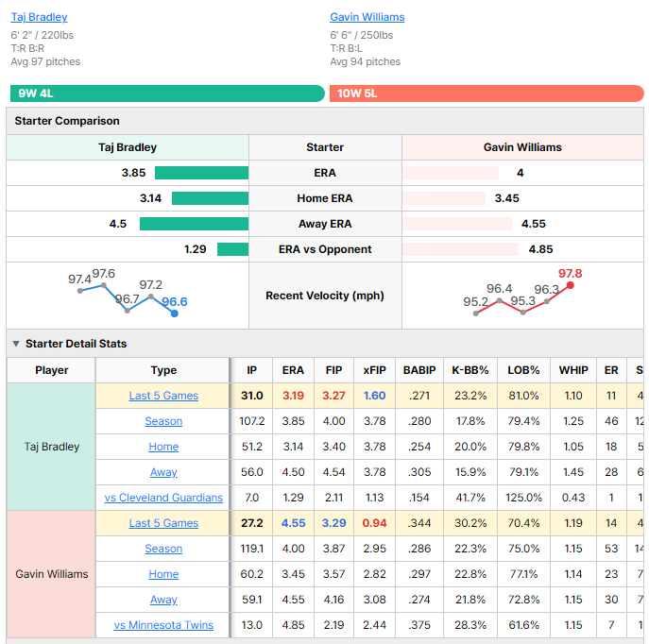Click Bradley's 96.6 mph velocity point
This screenshot has width=649, height=644.
(175, 314)
